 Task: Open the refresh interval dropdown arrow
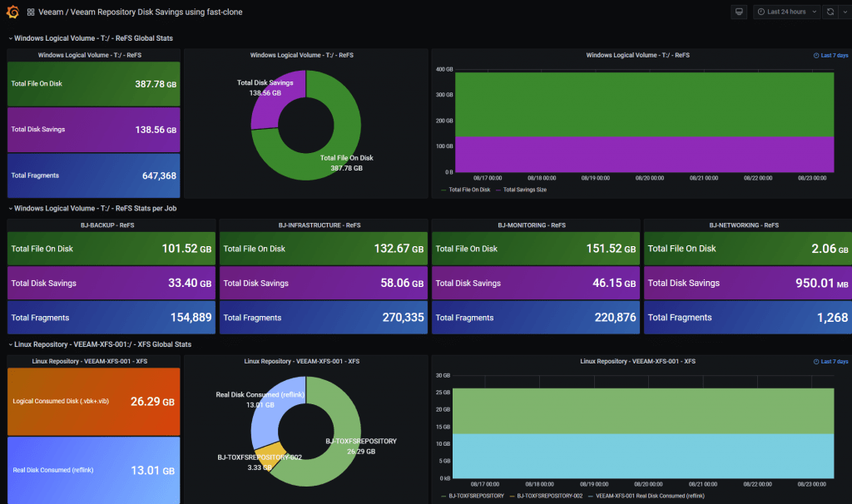coord(845,12)
